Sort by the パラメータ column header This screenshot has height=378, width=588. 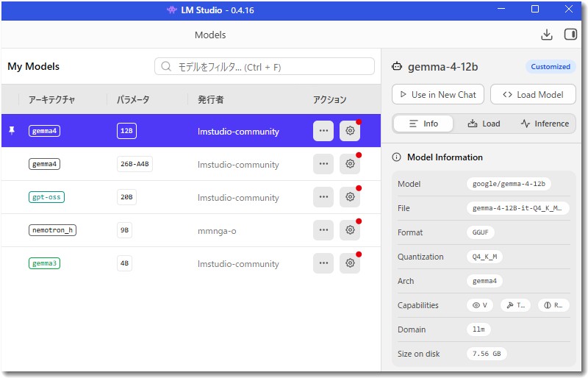[133, 99]
